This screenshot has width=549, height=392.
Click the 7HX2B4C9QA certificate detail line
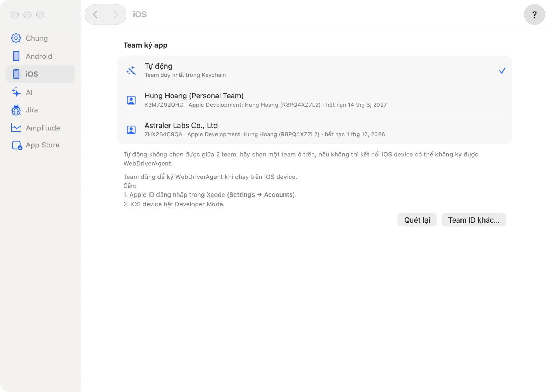[265, 134]
